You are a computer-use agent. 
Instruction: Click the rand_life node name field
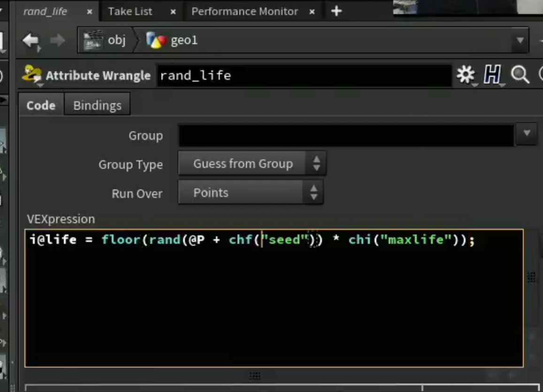click(x=305, y=75)
